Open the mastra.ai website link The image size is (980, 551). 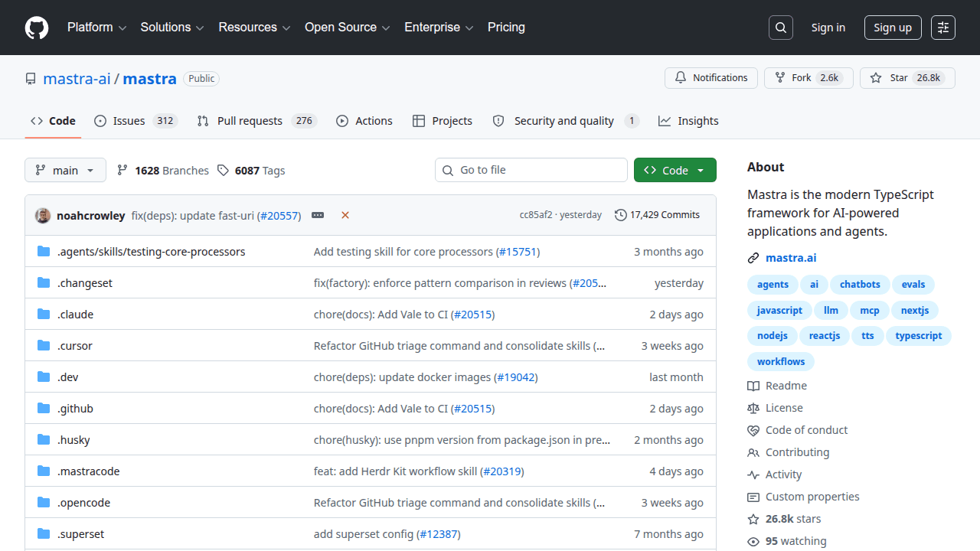791,258
